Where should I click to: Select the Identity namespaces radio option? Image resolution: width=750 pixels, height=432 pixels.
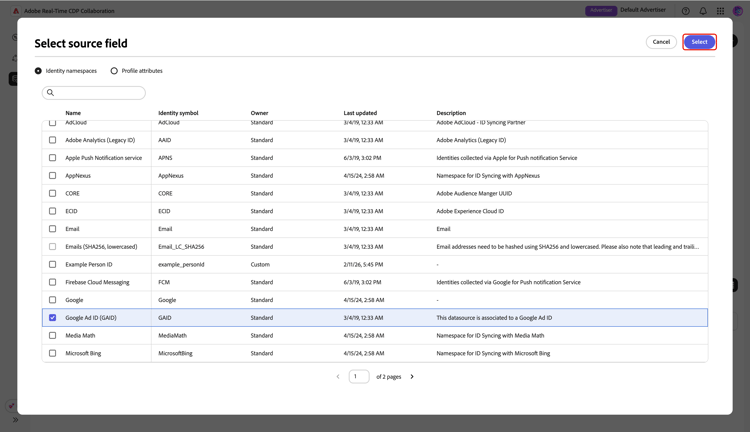(x=39, y=71)
